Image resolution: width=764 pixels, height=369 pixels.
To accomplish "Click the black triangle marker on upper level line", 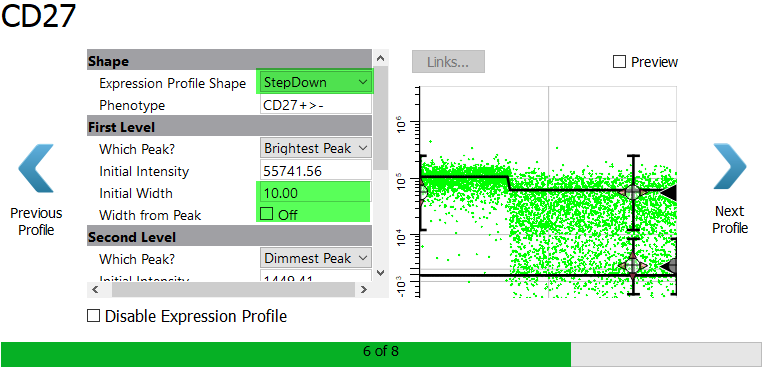I will pos(668,193).
